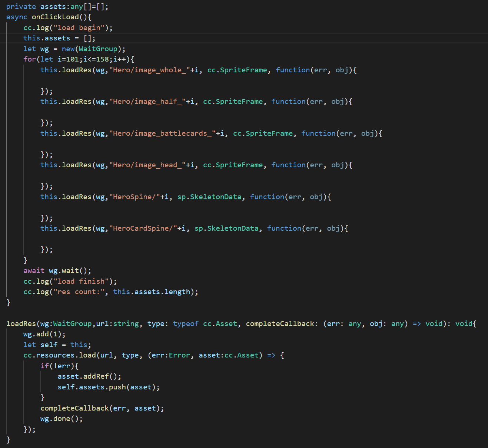Click 'this.assets.length' in the last cc.log
The width and height of the screenshot is (488, 448).
(x=152, y=292)
